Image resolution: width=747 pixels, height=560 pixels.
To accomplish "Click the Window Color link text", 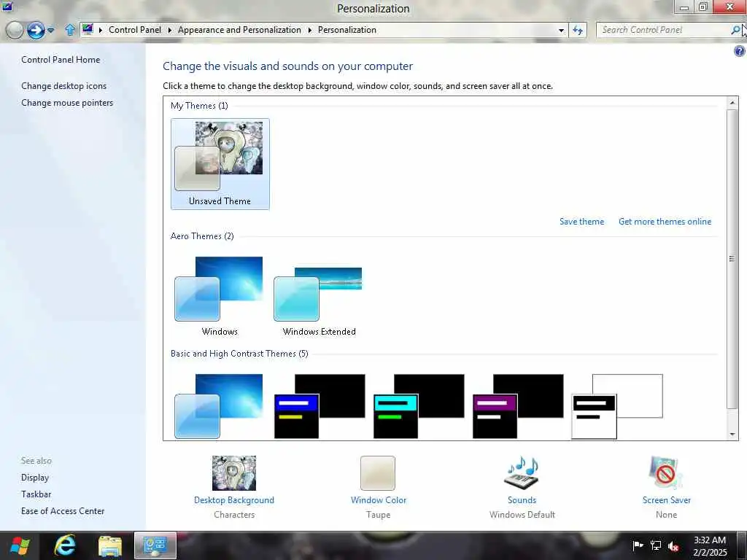I will pyautogui.click(x=379, y=500).
